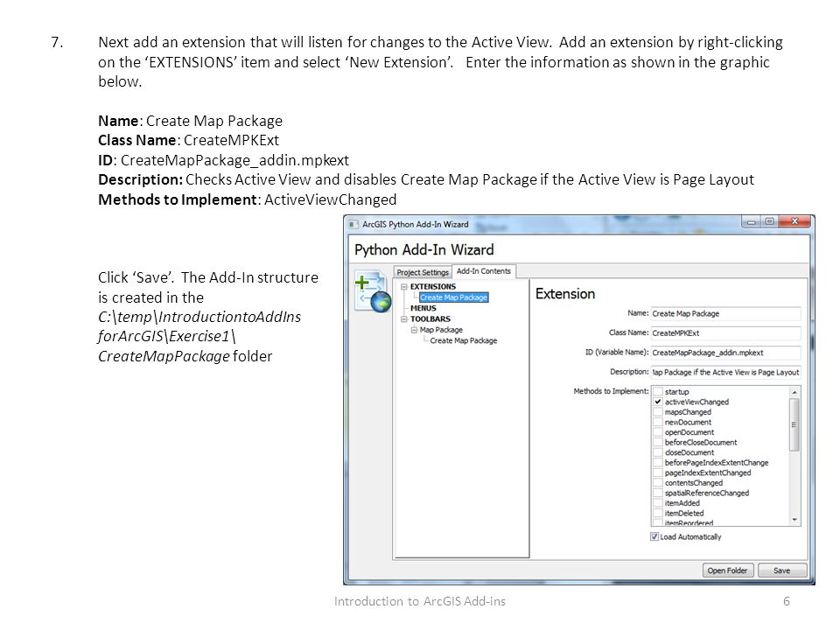Tick the contentsChanged checkbox
840x630 pixels.
(x=658, y=483)
